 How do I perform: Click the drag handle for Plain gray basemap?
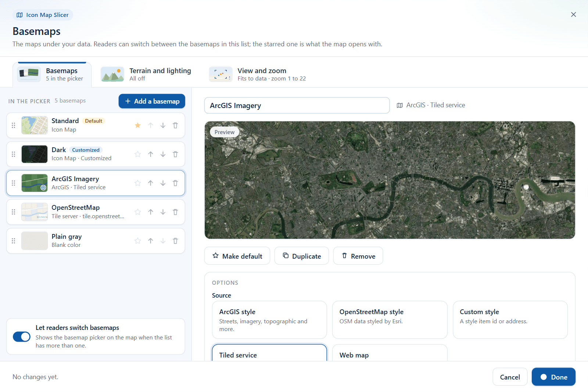[14, 241]
